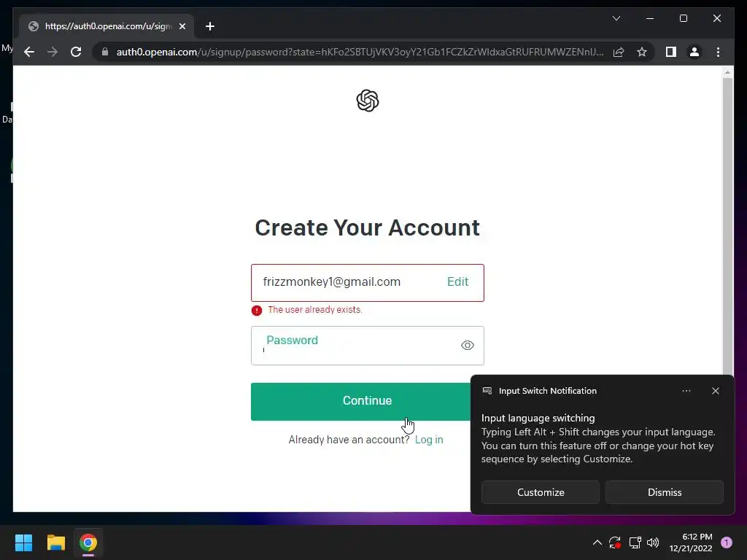Click the green Continue button
This screenshot has width=747, height=560.
point(360,402)
